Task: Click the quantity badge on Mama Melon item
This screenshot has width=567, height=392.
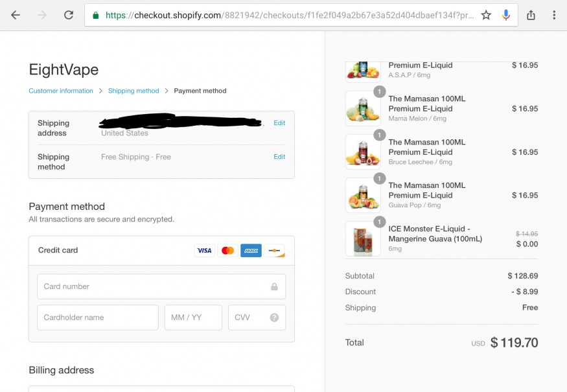Action: 379,91
